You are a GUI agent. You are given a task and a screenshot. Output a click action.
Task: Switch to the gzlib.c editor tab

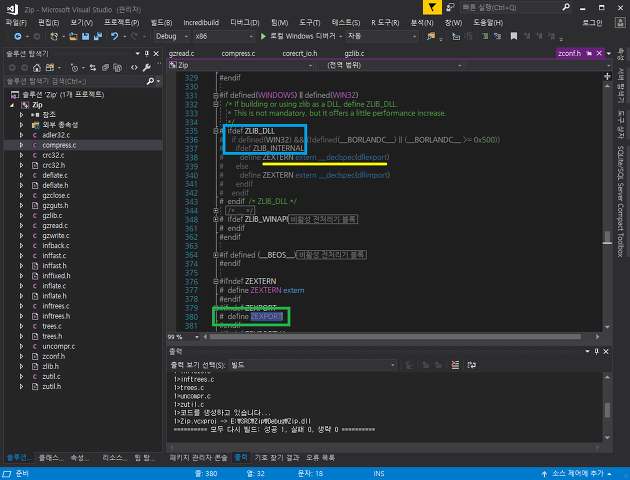pyautogui.click(x=354, y=53)
